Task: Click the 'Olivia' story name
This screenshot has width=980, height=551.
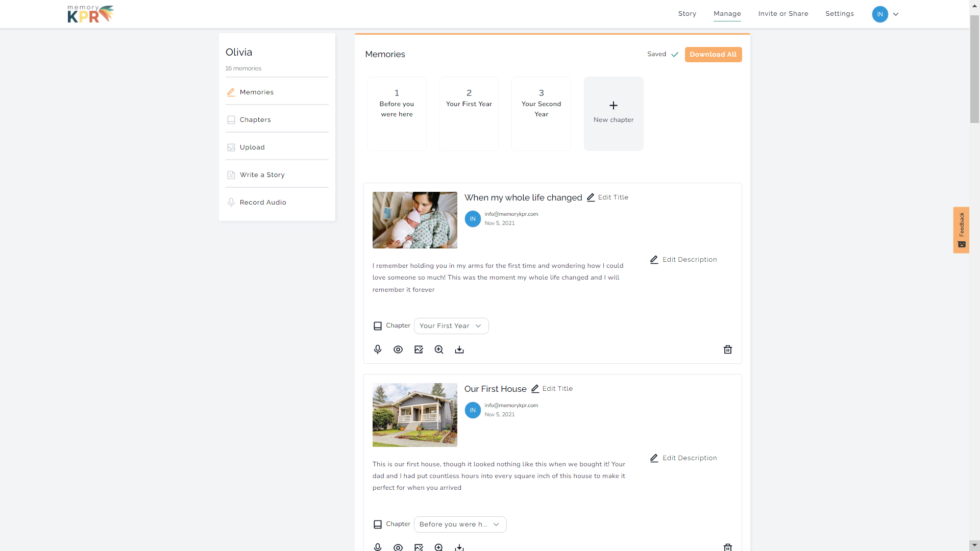Action: click(239, 52)
